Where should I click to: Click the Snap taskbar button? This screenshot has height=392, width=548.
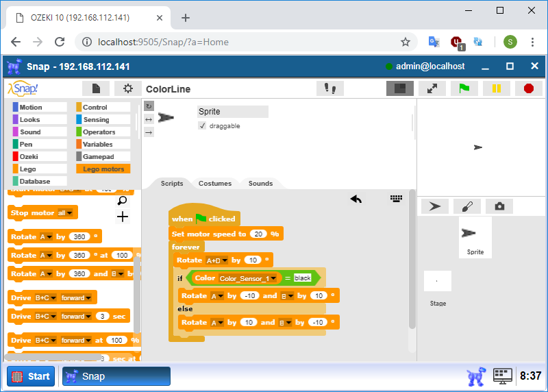coord(116,376)
